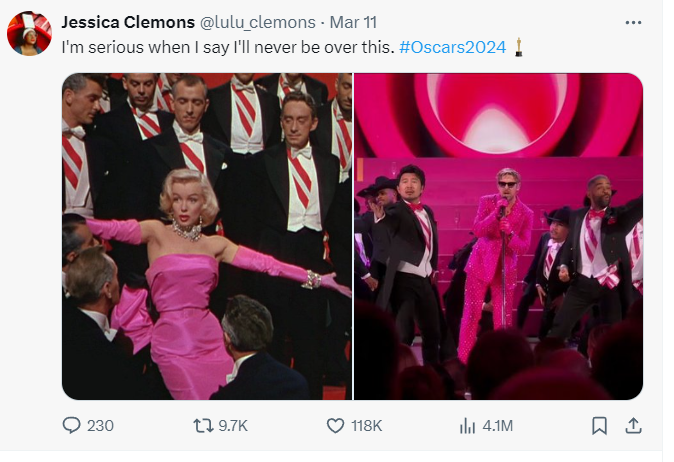Image resolution: width=674 pixels, height=462 pixels.
Task: Open Jessica Clemons' profile avatar
Action: pos(29,34)
